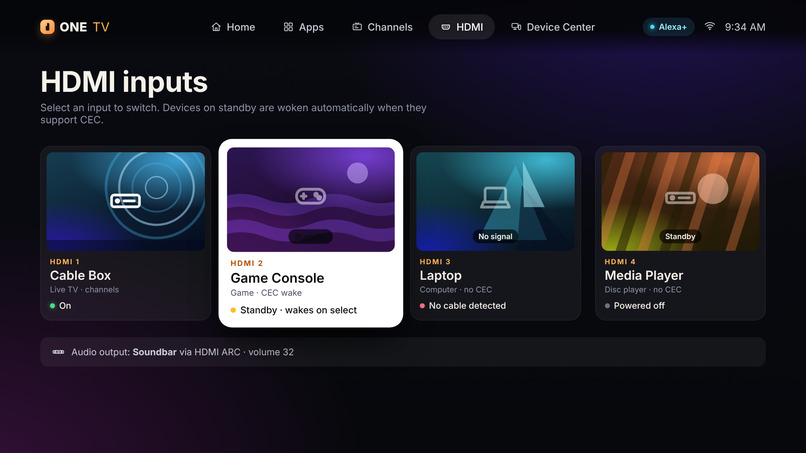This screenshot has height=453, width=806.
Task: Click the Cable Box set-top icon
Action: pos(125,201)
